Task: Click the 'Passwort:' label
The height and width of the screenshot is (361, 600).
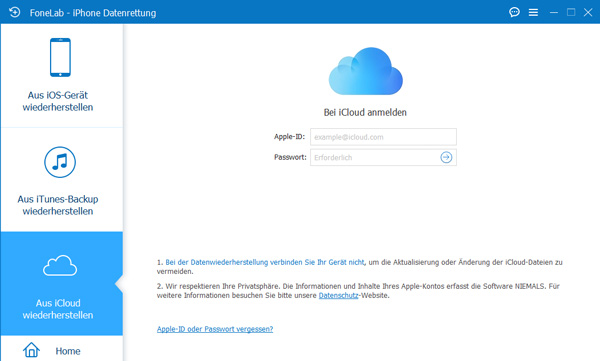Action: [290, 157]
